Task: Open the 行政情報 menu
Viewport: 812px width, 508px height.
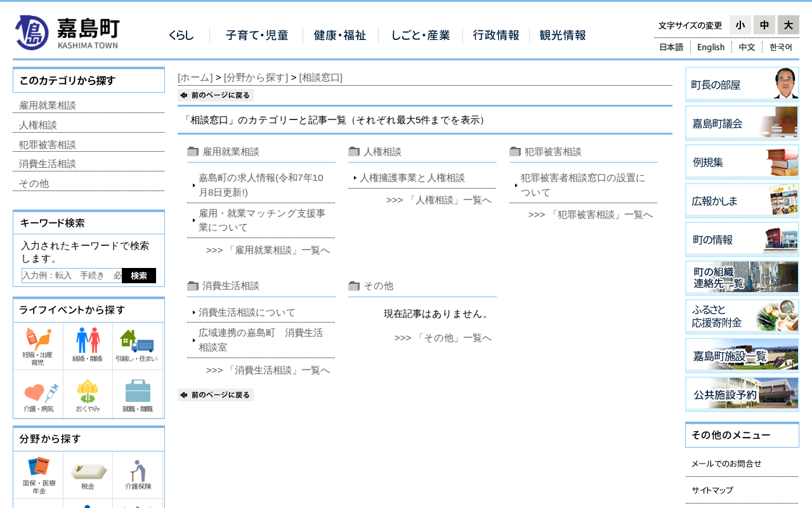Action: coord(496,36)
